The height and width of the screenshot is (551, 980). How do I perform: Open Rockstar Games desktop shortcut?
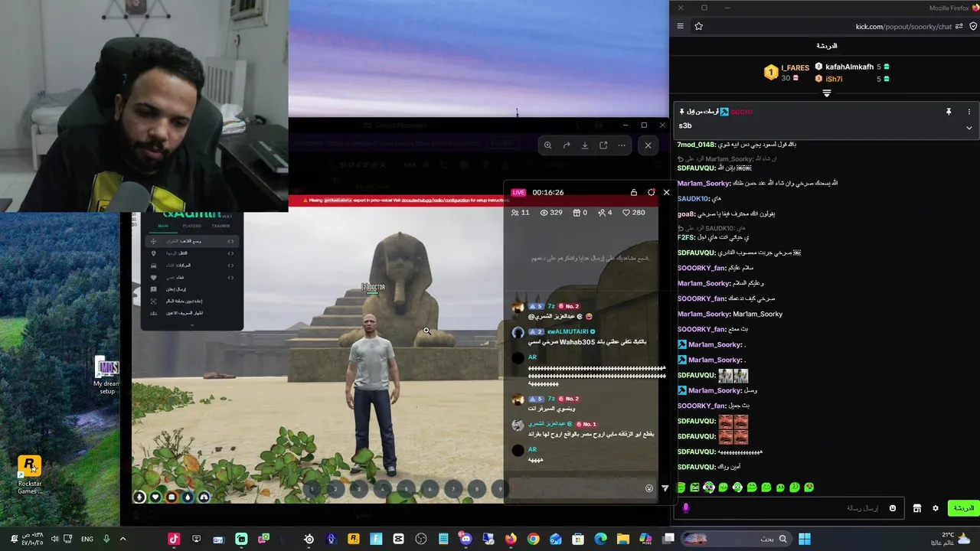coord(29,475)
